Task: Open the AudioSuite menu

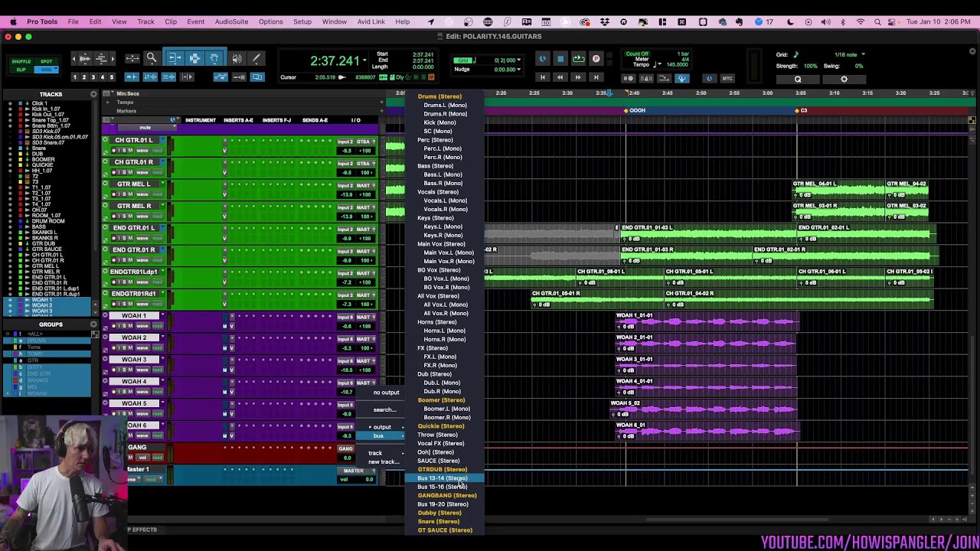Action: click(x=231, y=22)
